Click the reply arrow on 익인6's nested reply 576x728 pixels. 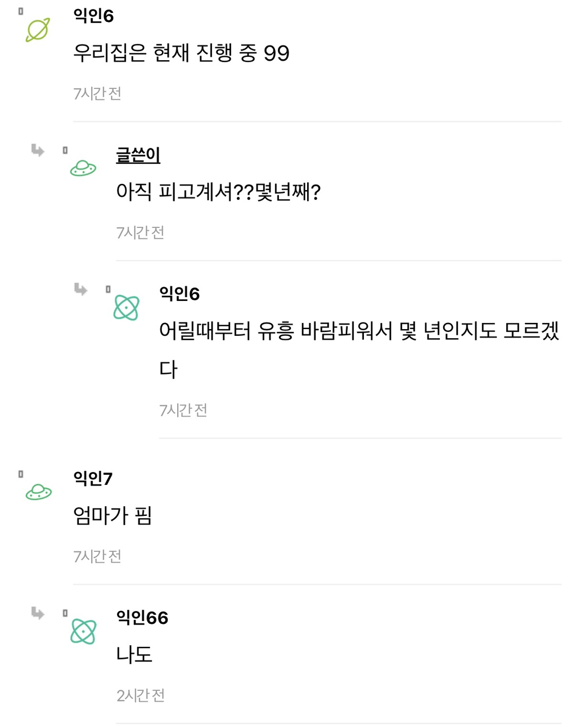pos(79,290)
